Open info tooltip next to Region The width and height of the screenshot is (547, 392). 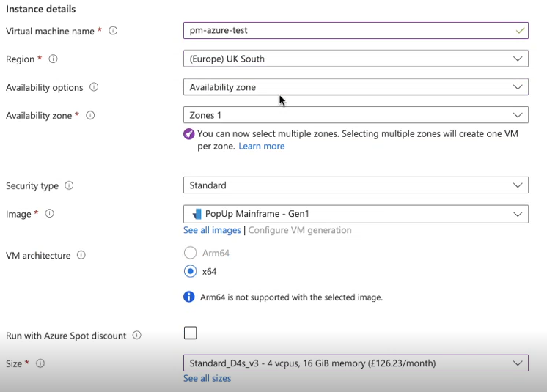tap(53, 59)
